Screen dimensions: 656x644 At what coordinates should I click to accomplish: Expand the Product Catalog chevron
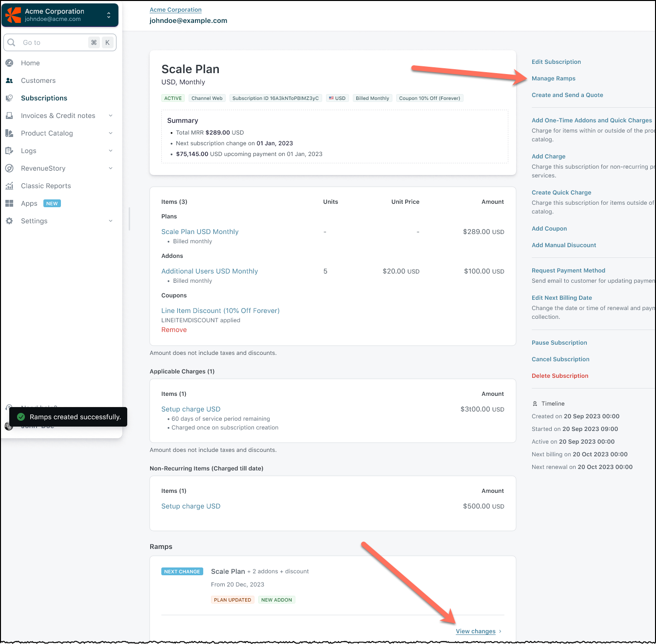pyautogui.click(x=111, y=133)
